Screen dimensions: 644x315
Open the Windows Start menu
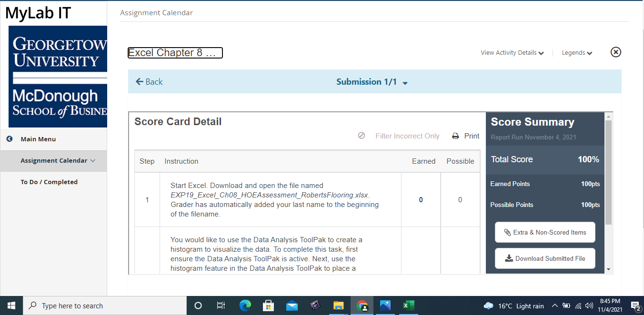point(11,305)
